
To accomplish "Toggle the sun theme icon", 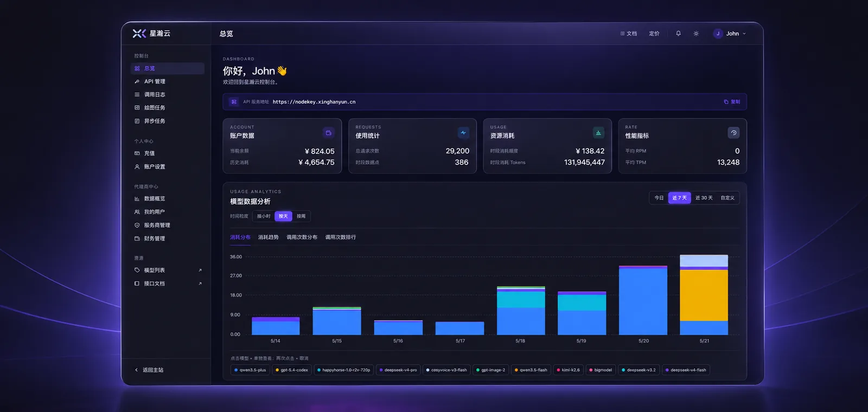I will (696, 34).
